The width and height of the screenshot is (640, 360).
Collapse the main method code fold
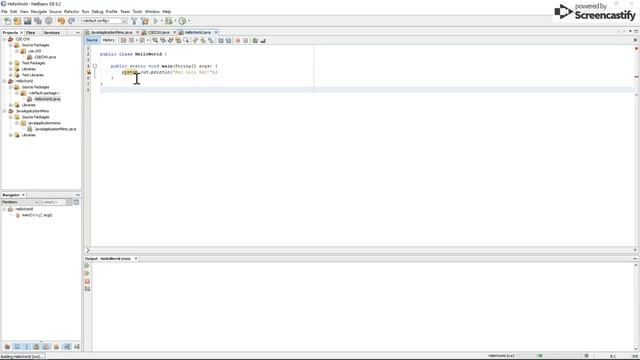[x=95, y=66]
